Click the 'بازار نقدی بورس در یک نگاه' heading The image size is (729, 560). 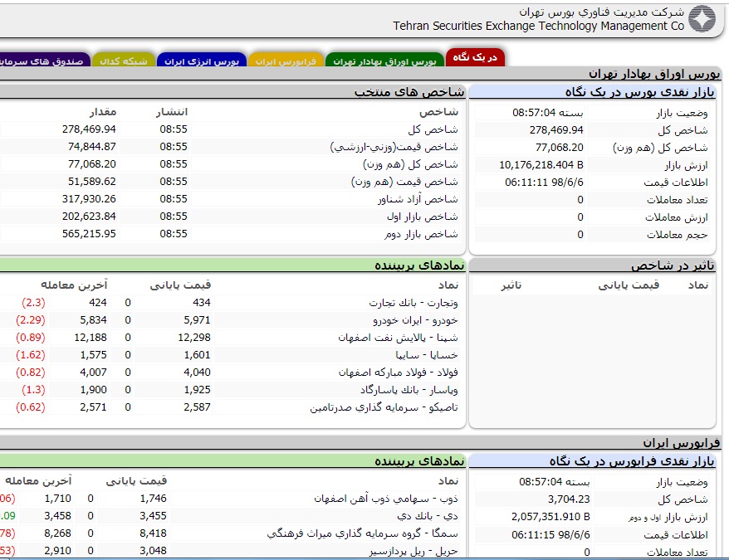[x=639, y=92]
